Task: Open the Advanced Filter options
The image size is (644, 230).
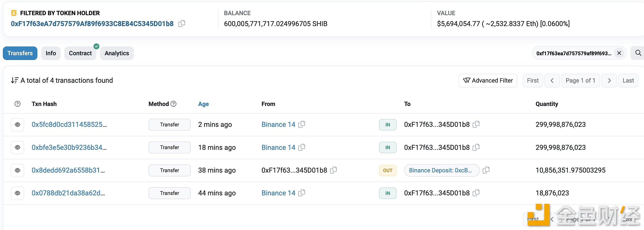Action: click(x=488, y=80)
